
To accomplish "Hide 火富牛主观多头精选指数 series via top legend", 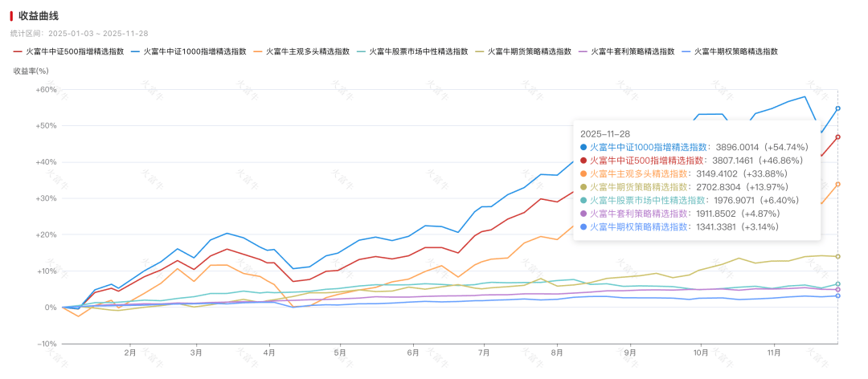I will (x=308, y=51).
